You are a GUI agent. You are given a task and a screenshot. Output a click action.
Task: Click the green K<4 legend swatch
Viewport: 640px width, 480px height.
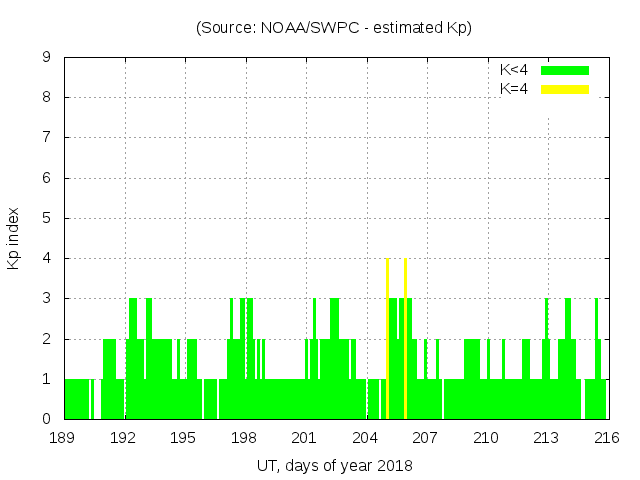pyautogui.click(x=565, y=70)
